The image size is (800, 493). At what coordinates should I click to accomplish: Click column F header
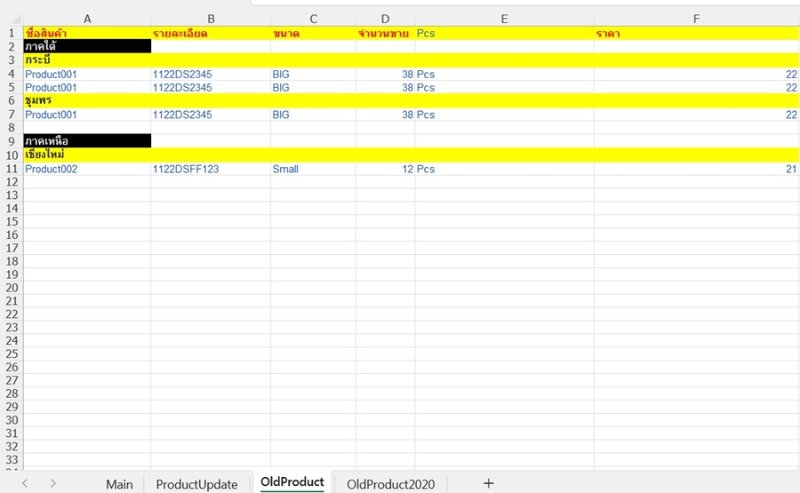pyautogui.click(x=696, y=18)
